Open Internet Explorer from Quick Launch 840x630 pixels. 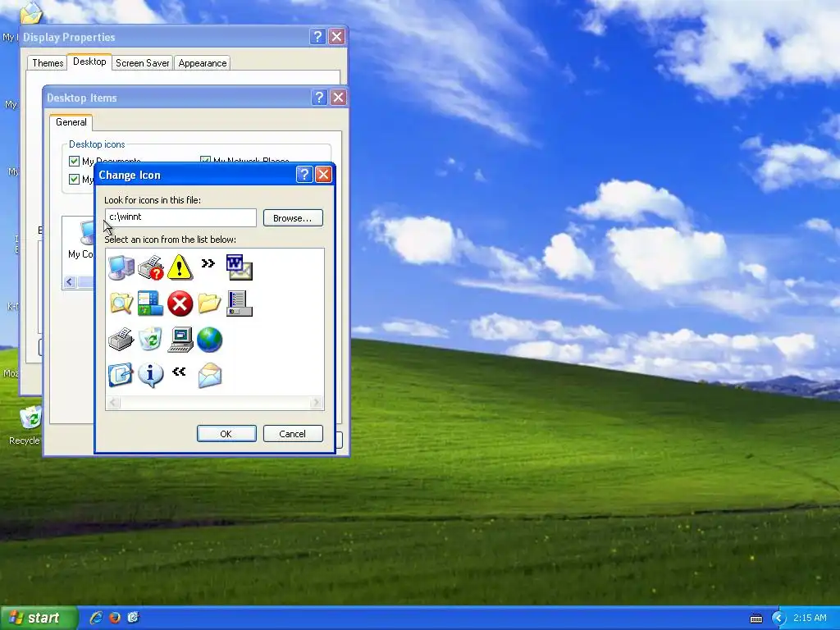97,618
